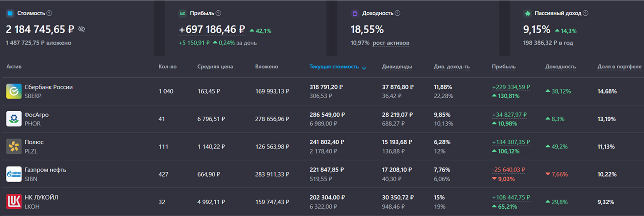Screen dimensions: 644x216
Task: Click the PLZL ticker text
Action: 31,151
